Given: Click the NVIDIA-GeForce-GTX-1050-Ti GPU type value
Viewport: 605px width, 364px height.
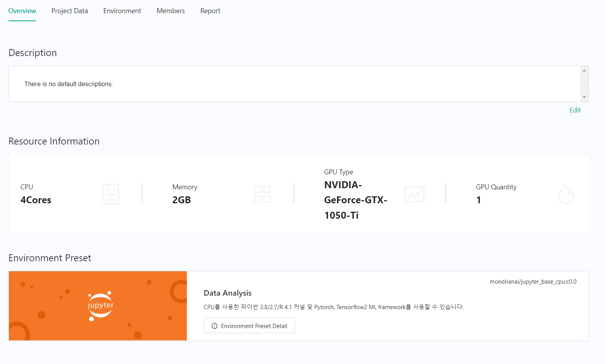Looking at the screenshot, I should [x=355, y=200].
